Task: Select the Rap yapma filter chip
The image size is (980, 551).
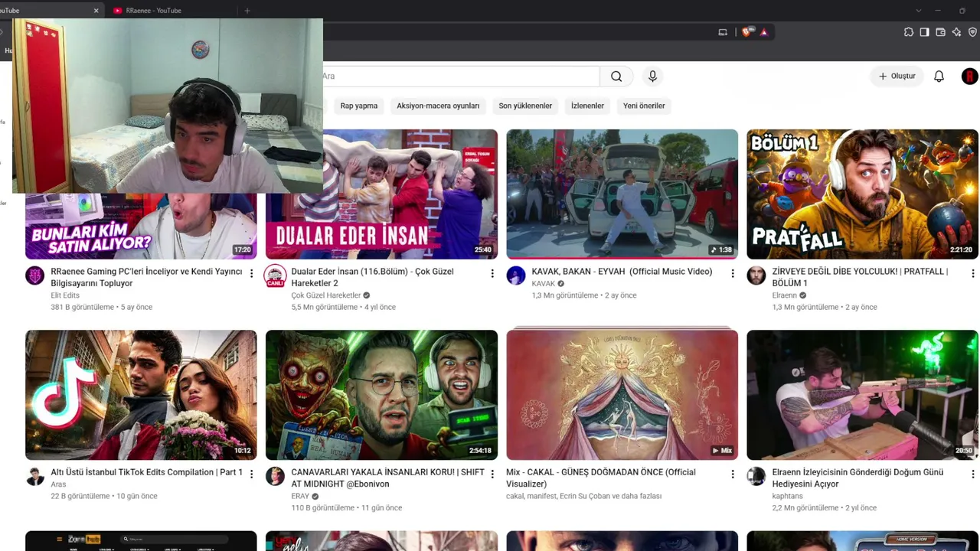Action: coord(358,106)
